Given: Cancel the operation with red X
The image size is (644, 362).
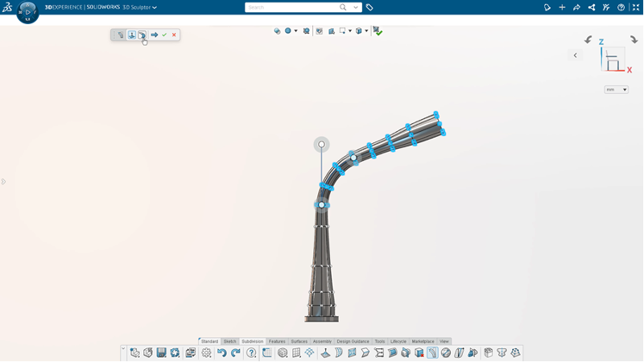Looking at the screenshot, I should click(x=174, y=35).
